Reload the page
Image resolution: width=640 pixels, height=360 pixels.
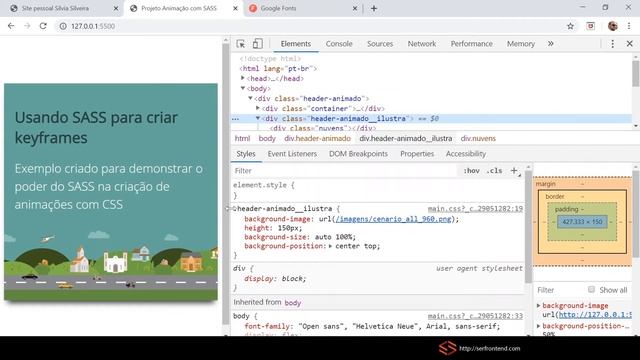click(43, 26)
